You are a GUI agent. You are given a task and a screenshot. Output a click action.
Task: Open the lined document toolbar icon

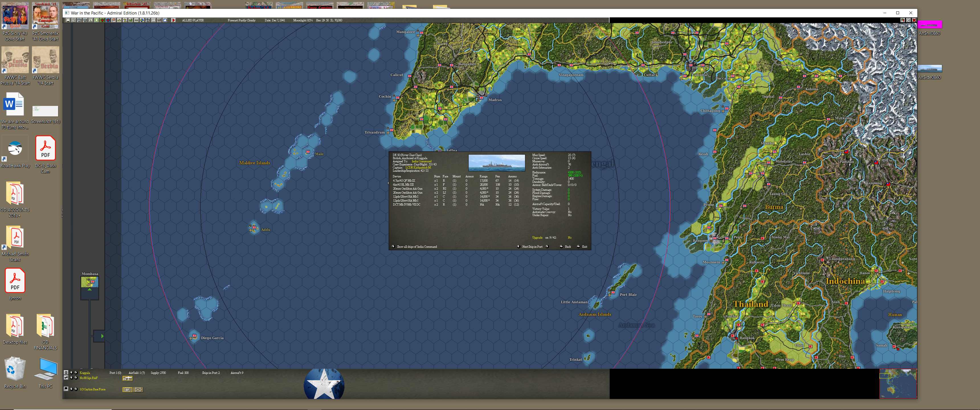click(74, 20)
